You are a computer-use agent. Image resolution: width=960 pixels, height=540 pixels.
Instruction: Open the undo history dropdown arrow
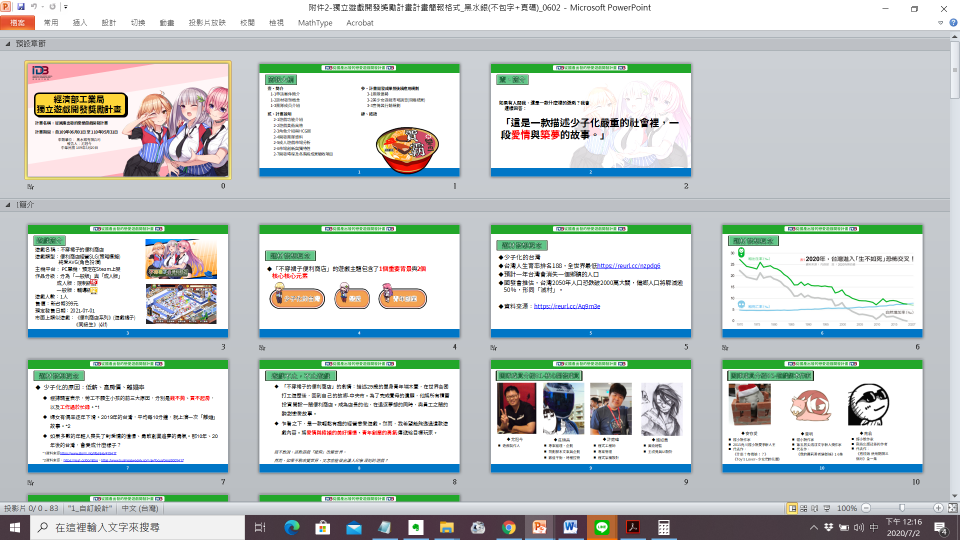pos(42,7)
